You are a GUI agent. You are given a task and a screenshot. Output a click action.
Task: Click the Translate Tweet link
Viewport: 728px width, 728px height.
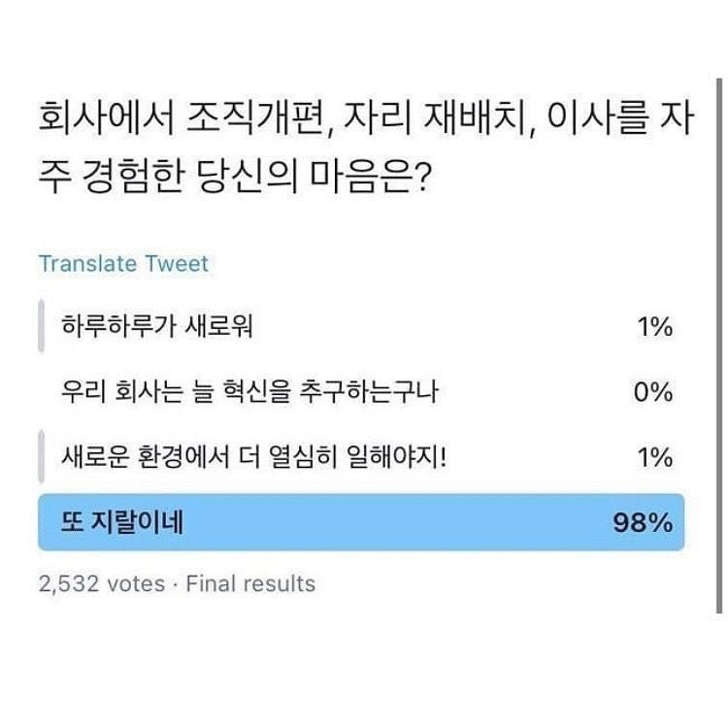tap(123, 264)
